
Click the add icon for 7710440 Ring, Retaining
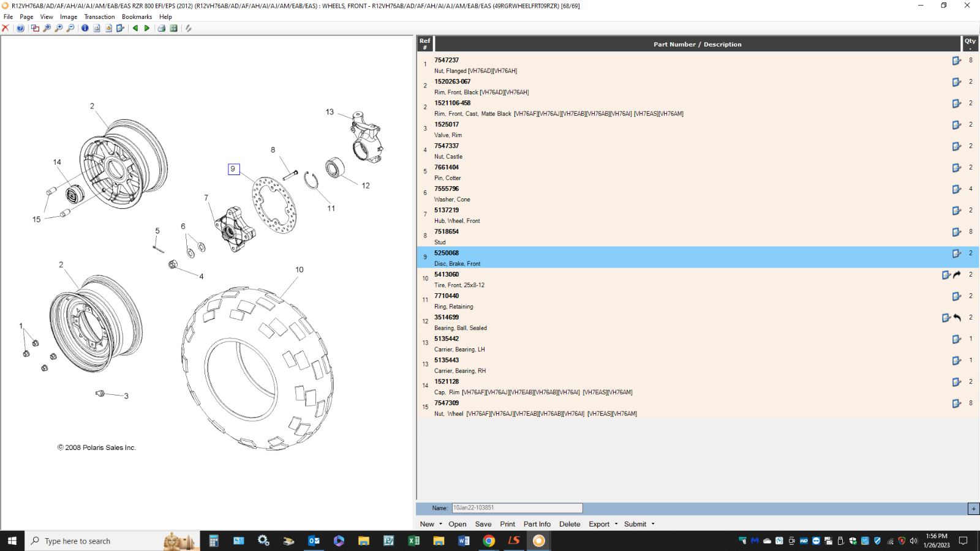tap(957, 296)
